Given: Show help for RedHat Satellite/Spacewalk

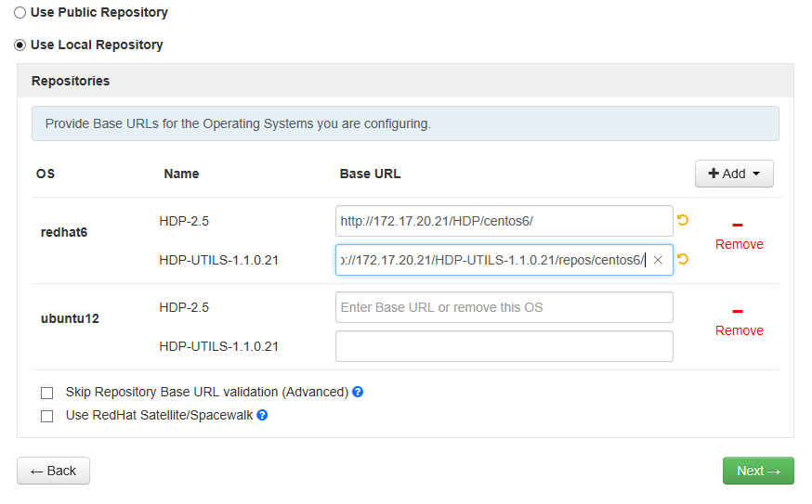Looking at the screenshot, I should [262, 416].
